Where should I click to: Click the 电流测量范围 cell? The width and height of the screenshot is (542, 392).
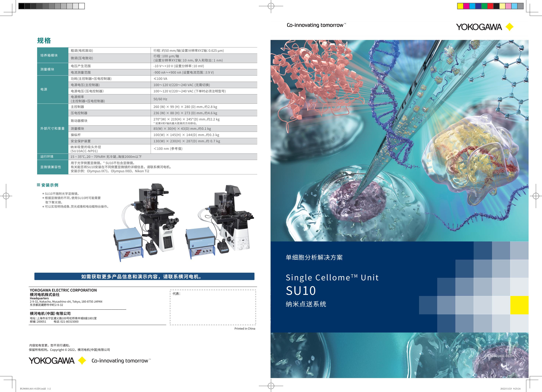110,72
